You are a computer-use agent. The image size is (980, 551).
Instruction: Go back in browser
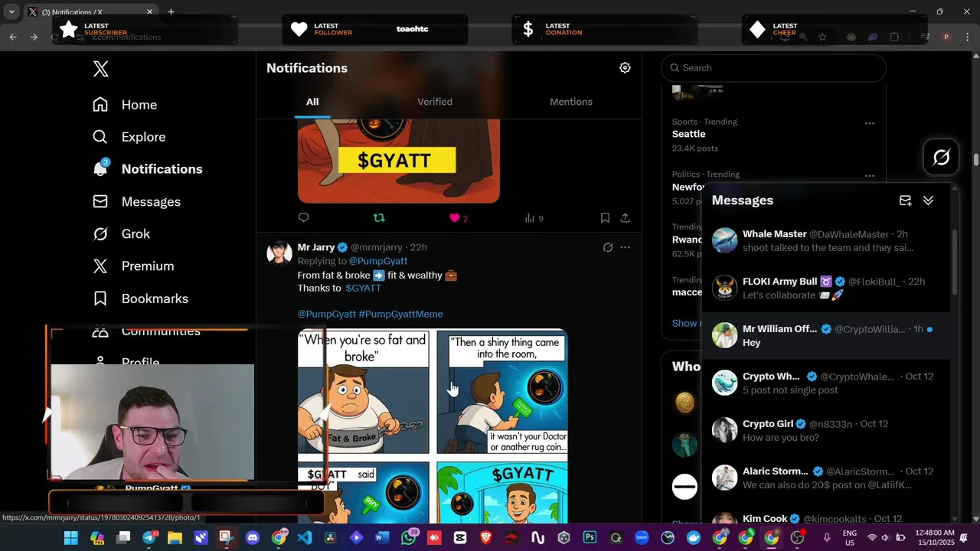click(13, 36)
